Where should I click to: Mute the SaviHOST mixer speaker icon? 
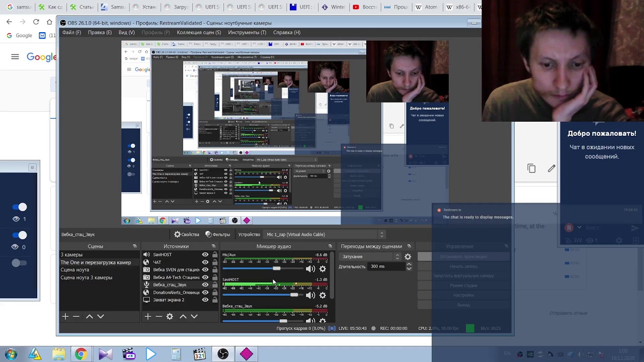(310, 295)
